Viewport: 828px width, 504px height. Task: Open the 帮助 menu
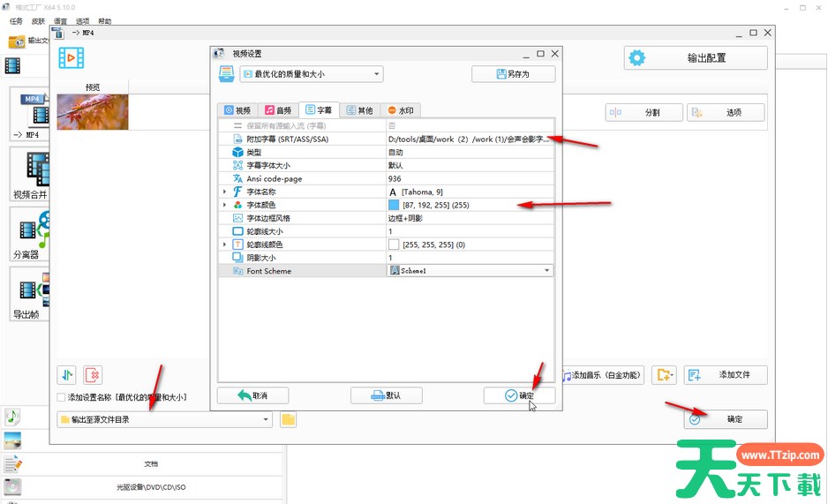(104, 21)
